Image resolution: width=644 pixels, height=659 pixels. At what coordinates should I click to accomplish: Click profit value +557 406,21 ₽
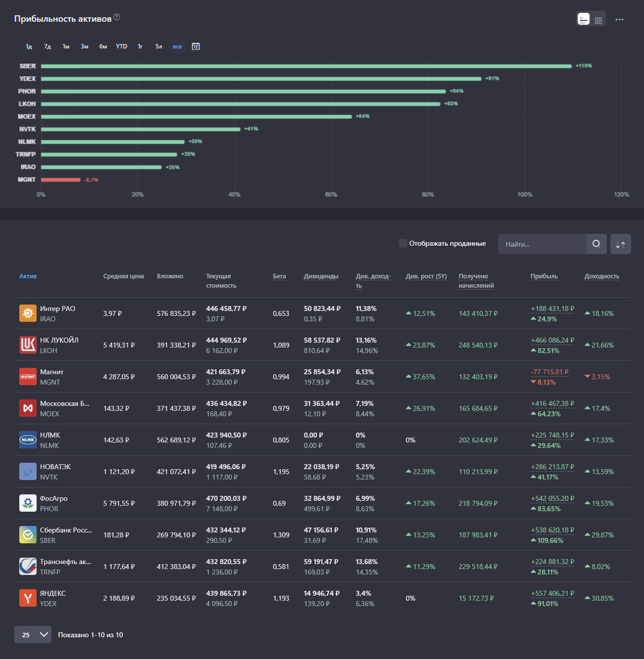pos(552,593)
